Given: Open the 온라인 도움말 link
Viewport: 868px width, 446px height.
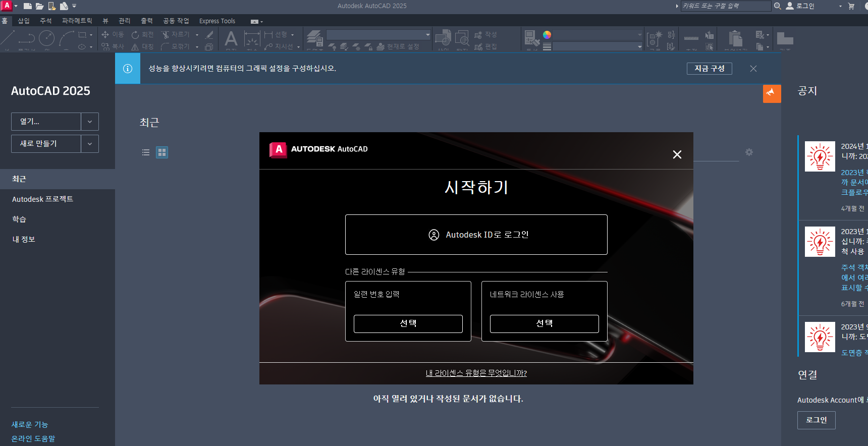Looking at the screenshot, I should point(33,439).
